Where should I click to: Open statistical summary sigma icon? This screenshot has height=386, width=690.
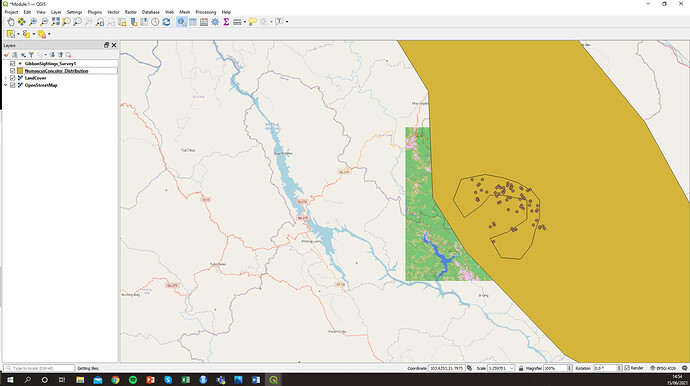pyautogui.click(x=226, y=22)
